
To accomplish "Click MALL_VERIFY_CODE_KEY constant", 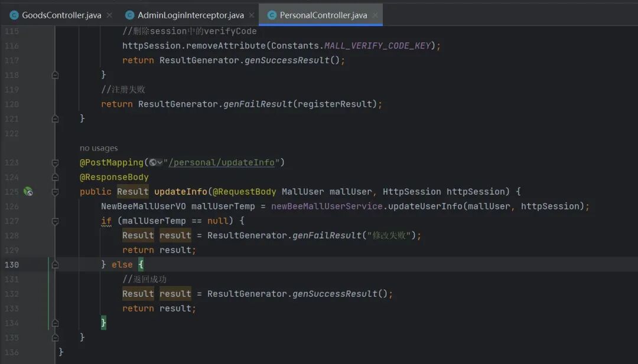I will (x=377, y=45).
